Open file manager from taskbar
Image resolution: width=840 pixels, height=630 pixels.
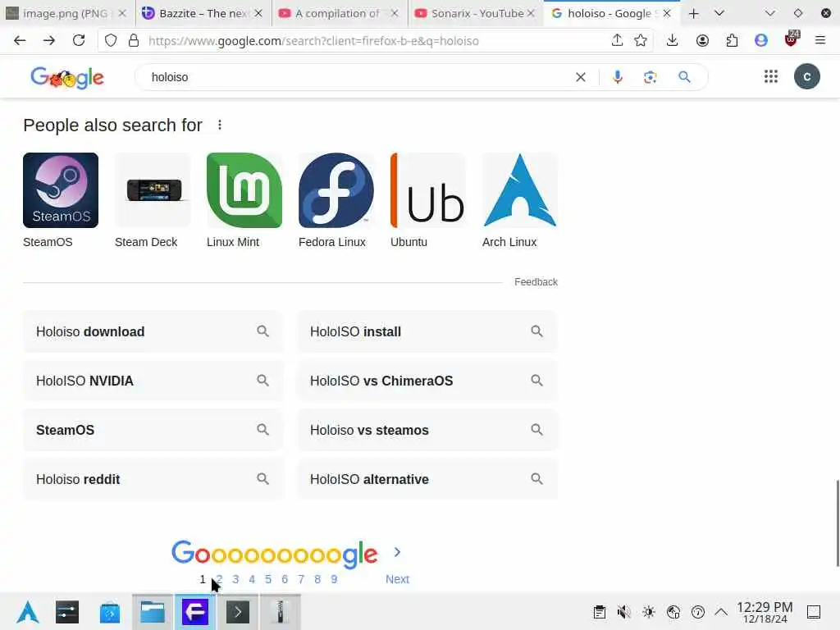pyautogui.click(x=153, y=612)
